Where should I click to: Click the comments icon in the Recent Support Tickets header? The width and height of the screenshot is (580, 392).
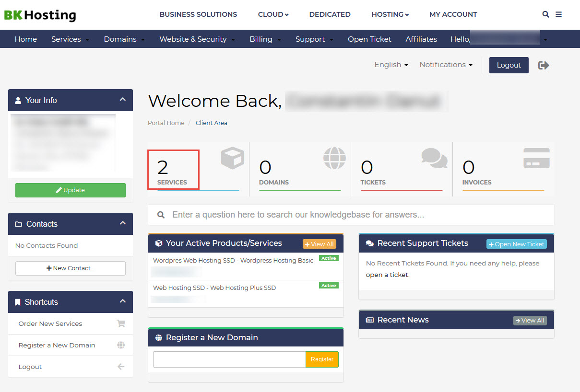tap(370, 243)
